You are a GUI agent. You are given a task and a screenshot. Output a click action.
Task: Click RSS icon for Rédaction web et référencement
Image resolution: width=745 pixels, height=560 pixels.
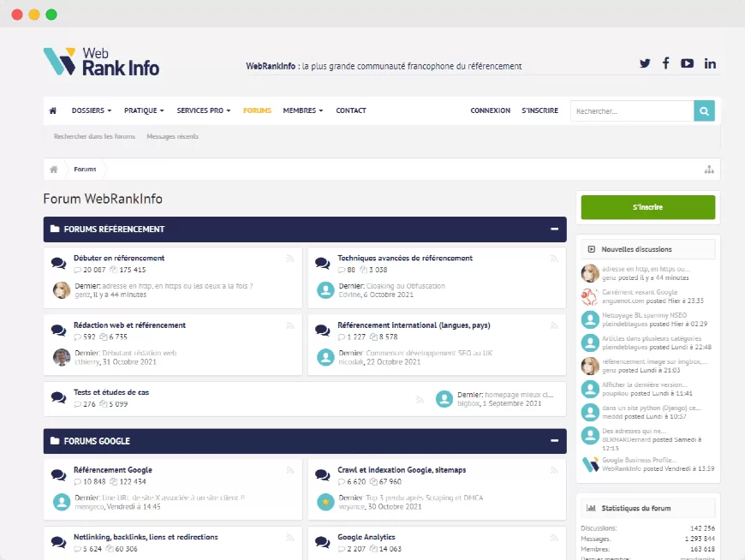(x=289, y=325)
